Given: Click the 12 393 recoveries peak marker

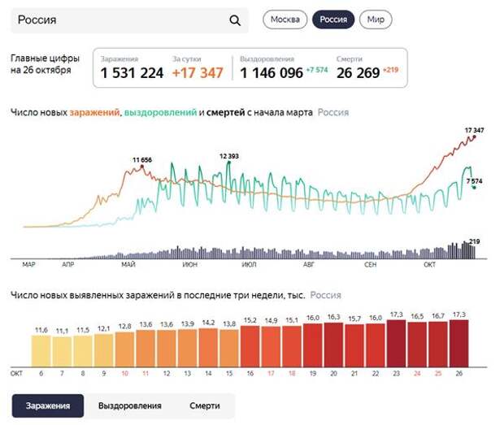Looking at the screenshot, I should pos(229,162).
